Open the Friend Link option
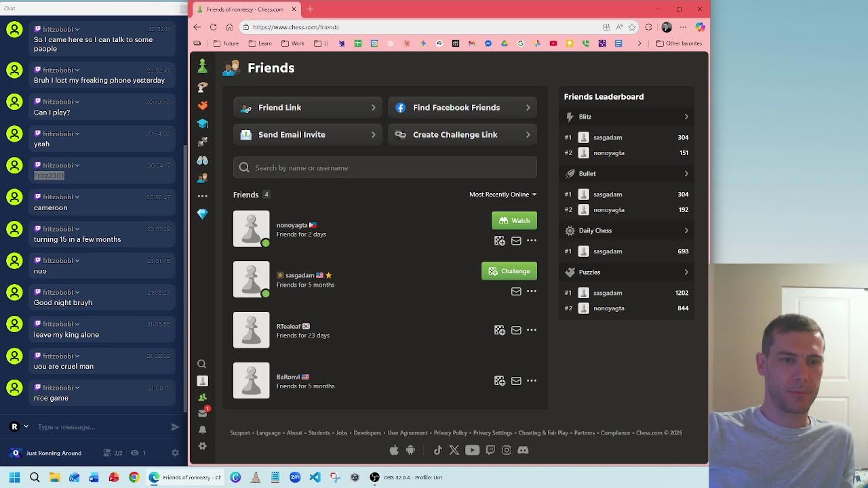868x488 pixels. click(308, 108)
